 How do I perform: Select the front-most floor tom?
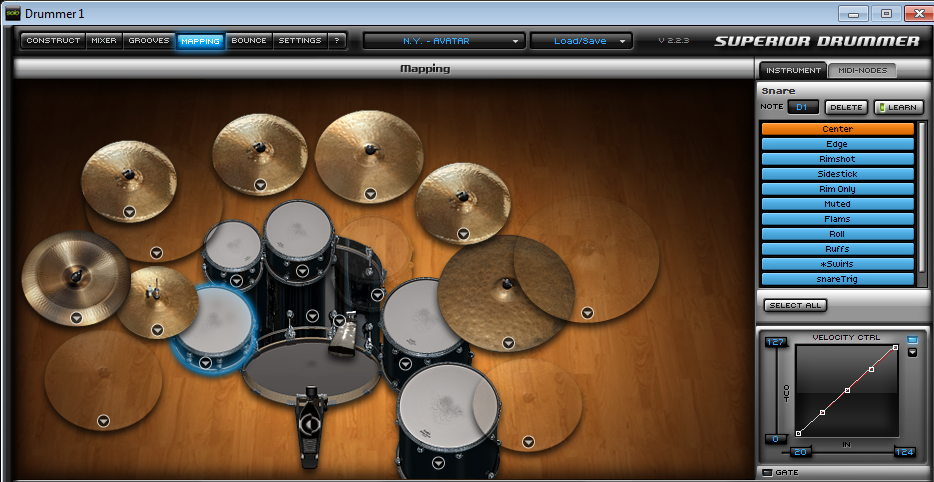[448, 406]
